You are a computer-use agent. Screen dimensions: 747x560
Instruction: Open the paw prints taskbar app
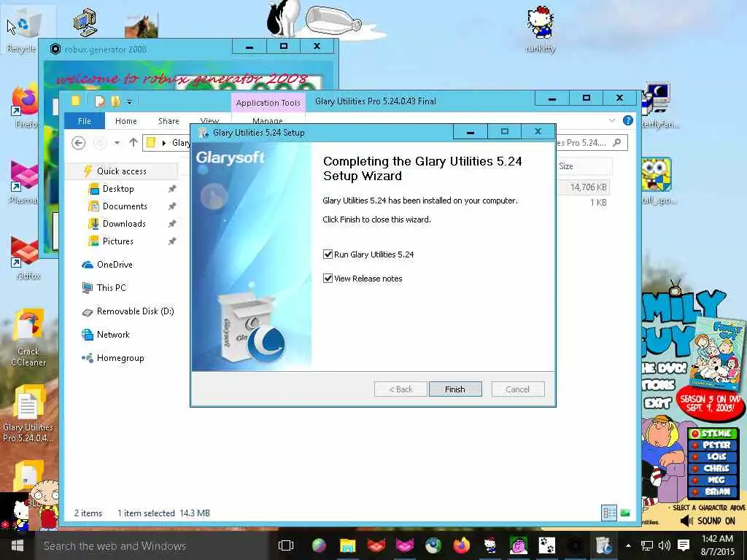[x=546, y=545]
